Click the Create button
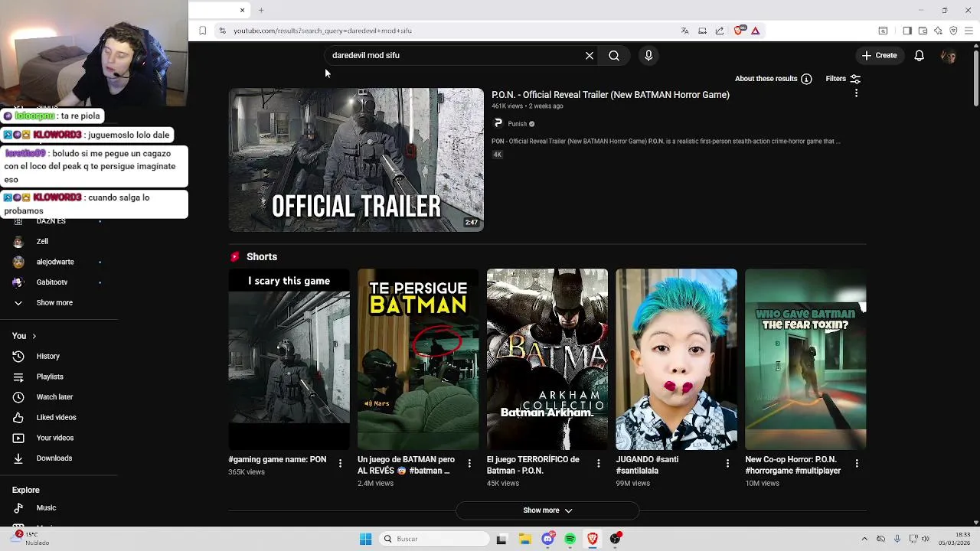The width and height of the screenshot is (980, 551). pos(879,55)
